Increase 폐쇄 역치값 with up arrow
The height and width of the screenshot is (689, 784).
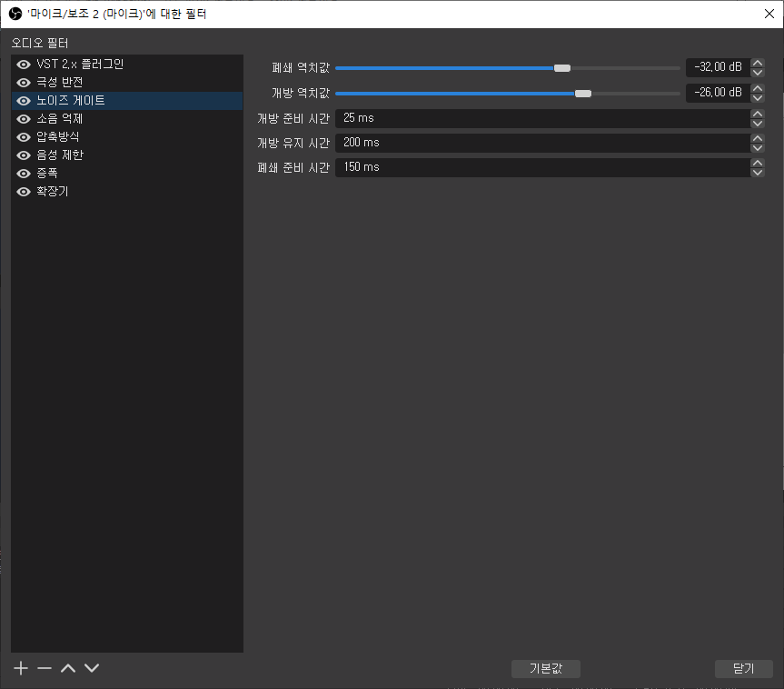(x=758, y=63)
